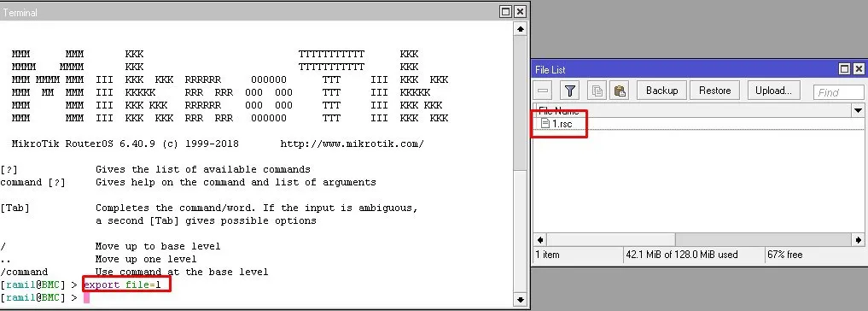
Task: Select the document icon beside 1.rsc
Action: tap(545, 124)
